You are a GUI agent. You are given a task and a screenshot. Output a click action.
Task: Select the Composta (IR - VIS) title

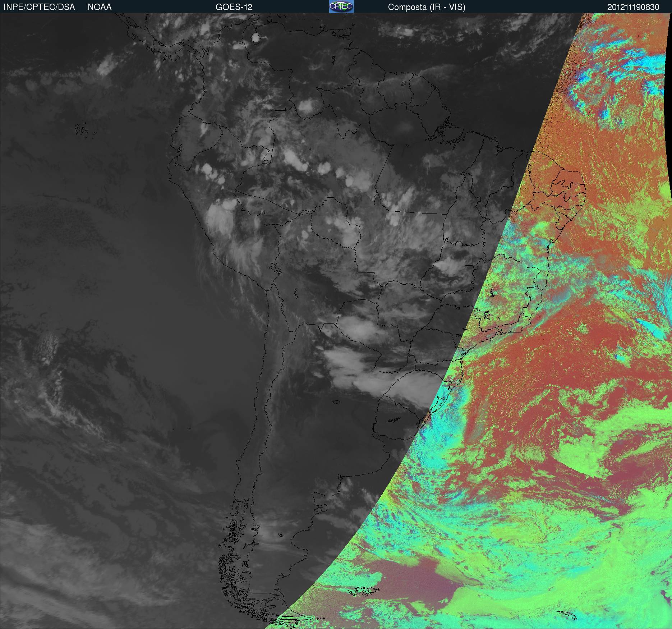(x=427, y=7)
